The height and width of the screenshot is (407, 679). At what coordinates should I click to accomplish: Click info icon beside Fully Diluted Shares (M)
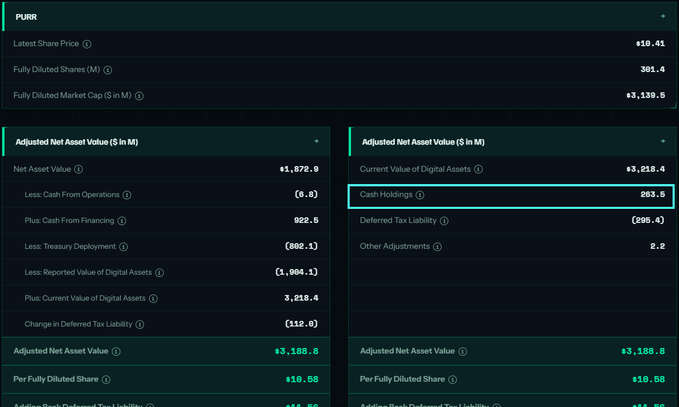coord(108,70)
